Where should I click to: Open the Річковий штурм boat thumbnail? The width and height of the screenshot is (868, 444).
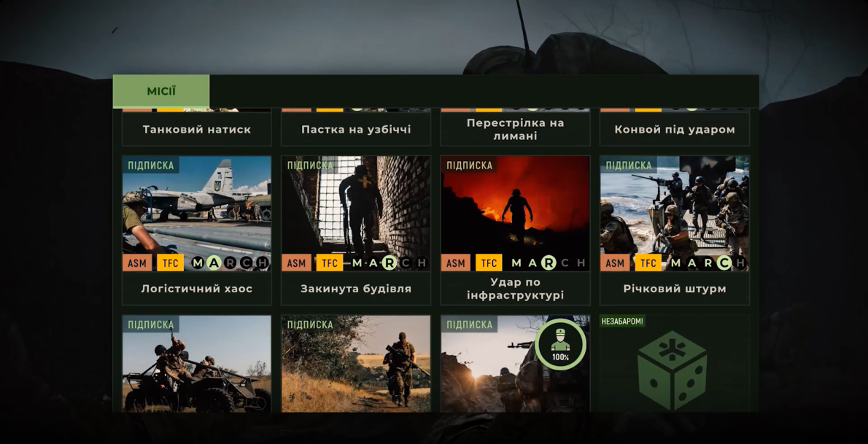pos(675,213)
